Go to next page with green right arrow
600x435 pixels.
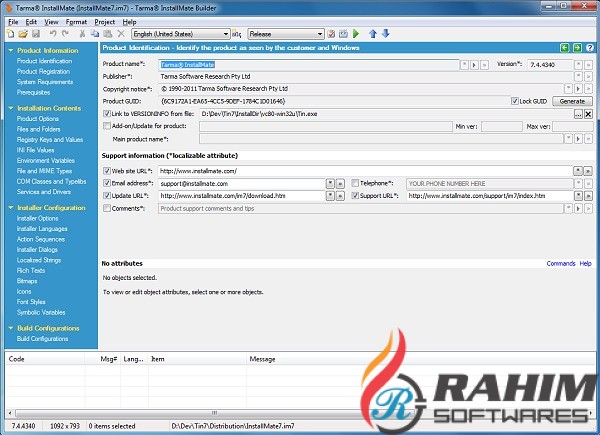coord(577,48)
